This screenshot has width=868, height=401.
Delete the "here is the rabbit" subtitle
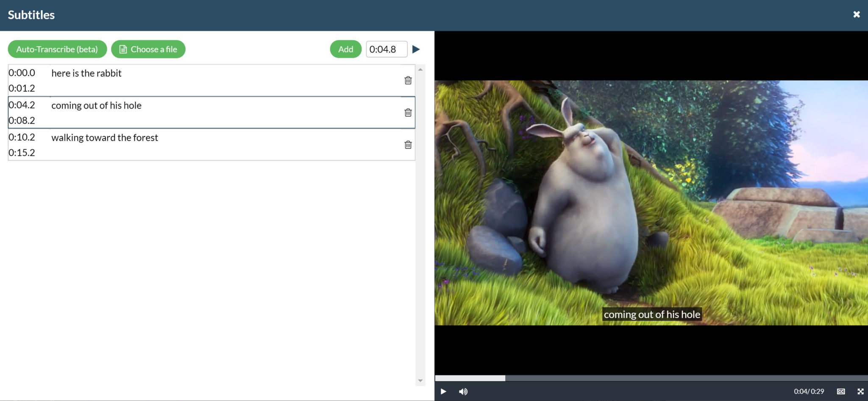coord(408,80)
